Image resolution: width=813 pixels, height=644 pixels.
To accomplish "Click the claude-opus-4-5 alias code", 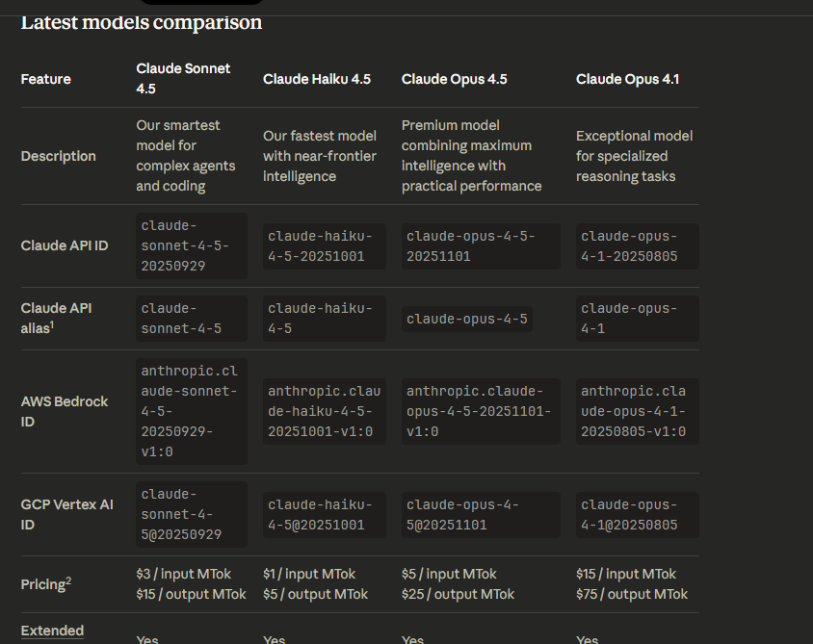I will (x=467, y=319).
